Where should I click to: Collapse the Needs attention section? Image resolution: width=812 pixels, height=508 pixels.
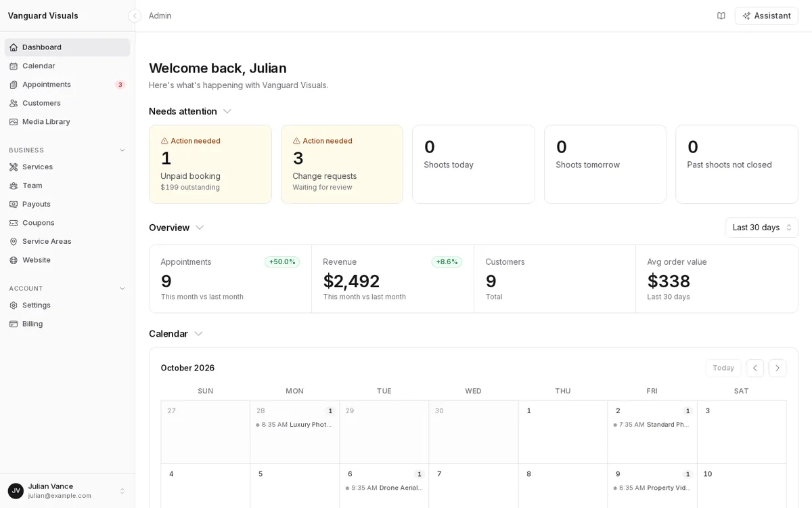[x=227, y=111]
